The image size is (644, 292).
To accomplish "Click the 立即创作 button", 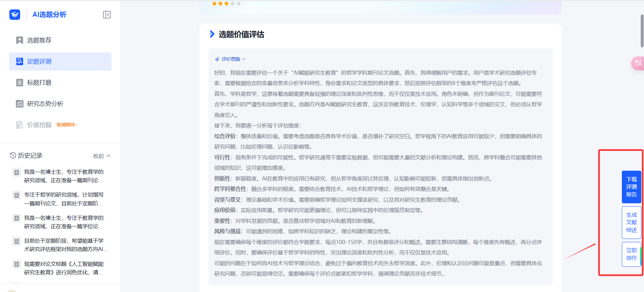I will tap(631, 254).
